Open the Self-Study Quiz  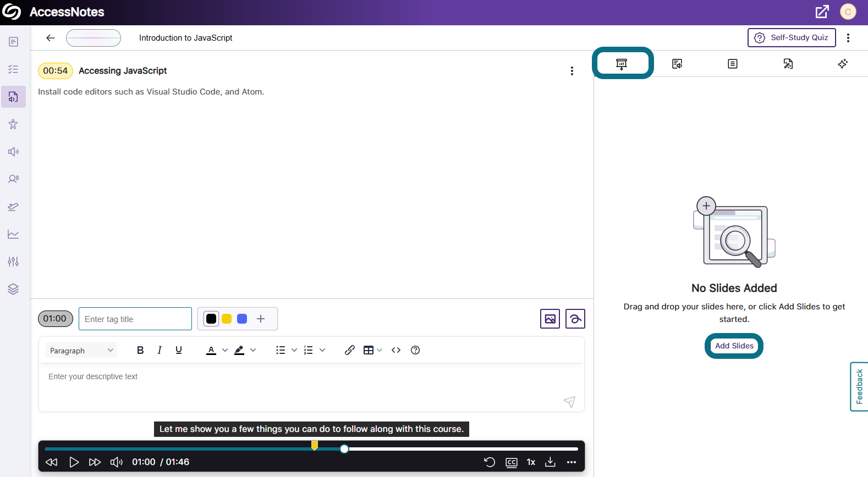tap(792, 37)
